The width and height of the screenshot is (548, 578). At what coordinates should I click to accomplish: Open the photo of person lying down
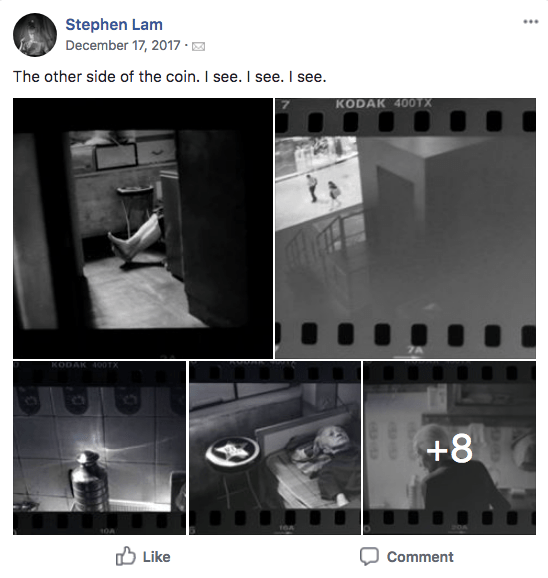275,448
